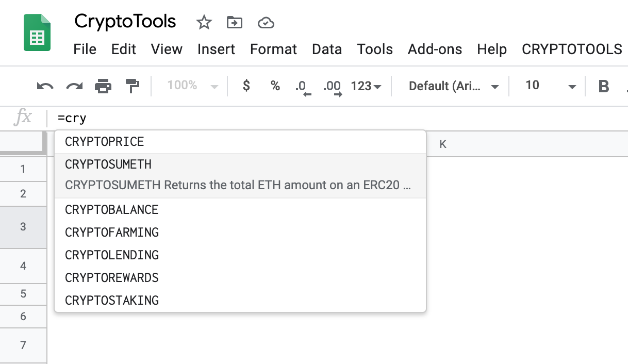Open the File menu

85,49
